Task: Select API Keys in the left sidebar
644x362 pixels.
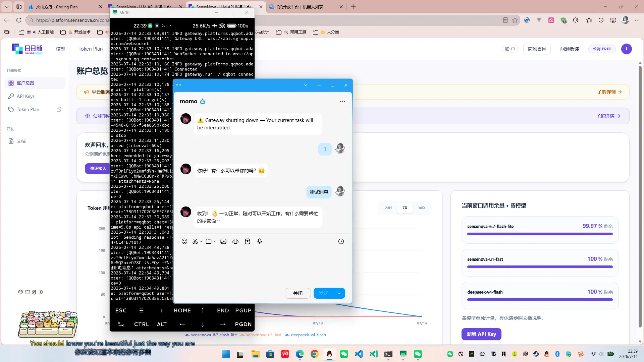Action: point(35,96)
